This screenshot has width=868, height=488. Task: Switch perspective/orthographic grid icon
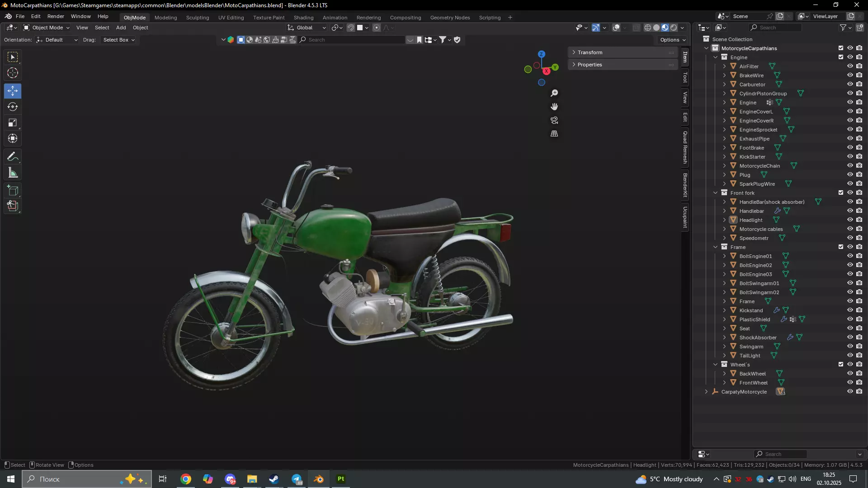click(554, 134)
